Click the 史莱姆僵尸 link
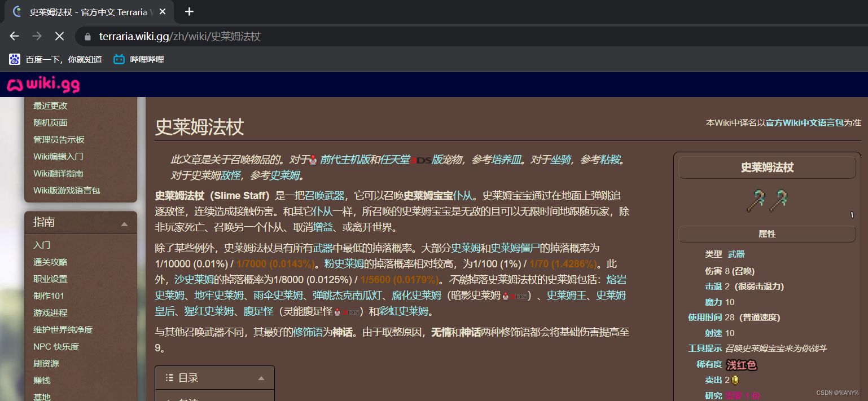 tap(515, 248)
